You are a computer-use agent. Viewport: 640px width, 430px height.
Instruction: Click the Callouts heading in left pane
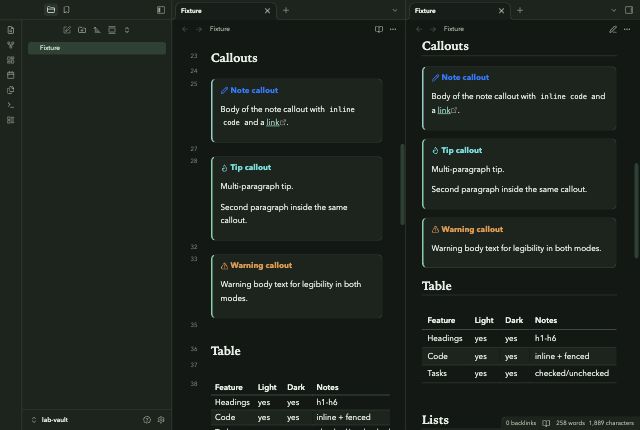point(234,58)
